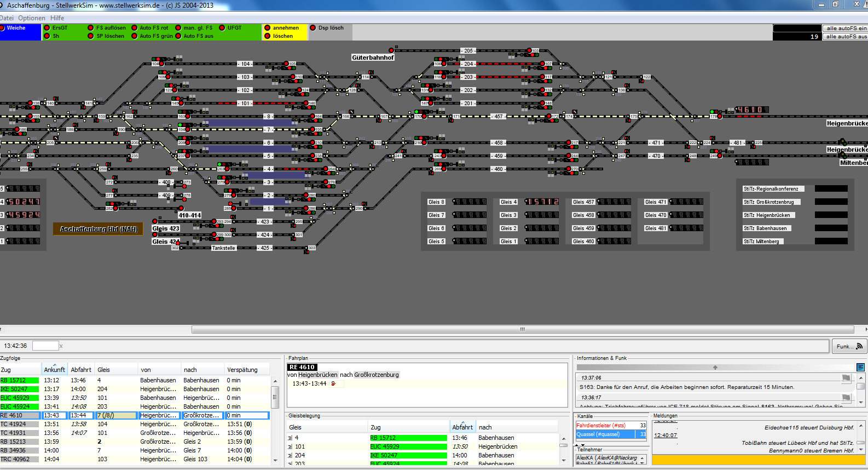Select the Weiche radio button
Viewport: 868px width, 470px height.
pyautogui.click(x=3, y=28)
